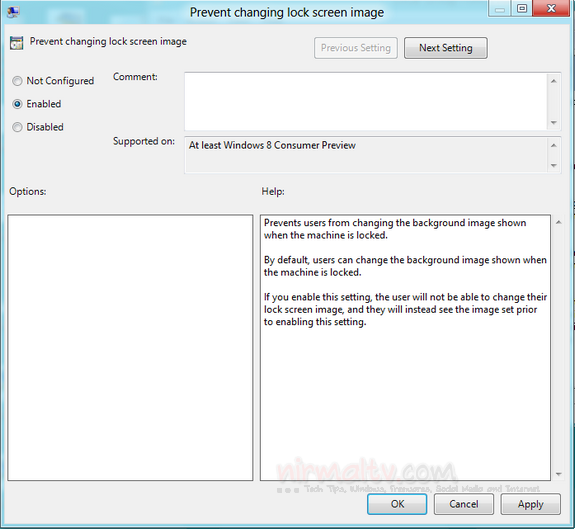Click Cancel to discard changes
This screenshot has height=529, width=575.
464,504
